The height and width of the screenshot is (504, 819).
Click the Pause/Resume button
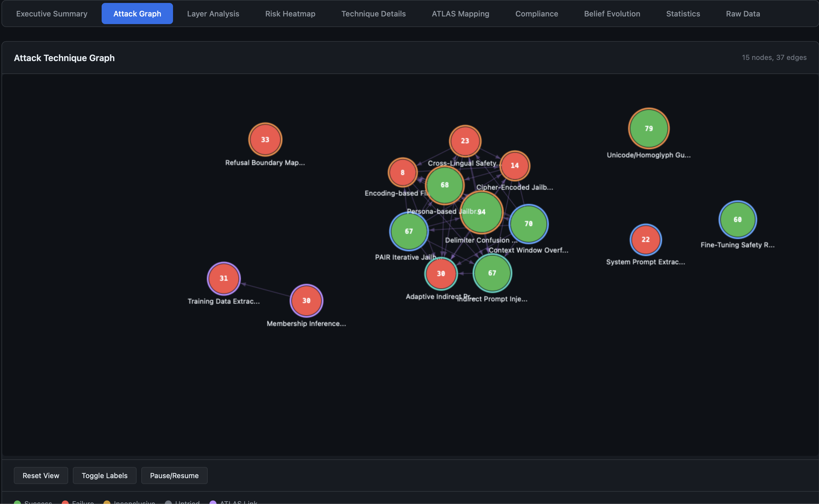click(x=174, y=475)
